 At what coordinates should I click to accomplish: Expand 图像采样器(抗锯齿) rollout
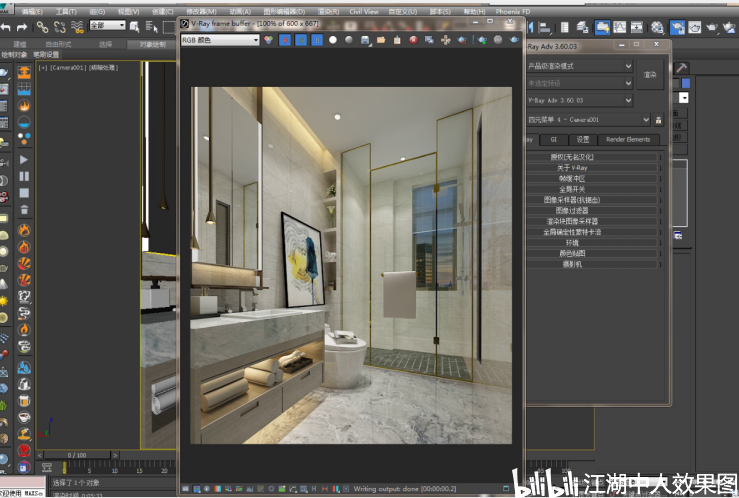[x=592, y=200]
